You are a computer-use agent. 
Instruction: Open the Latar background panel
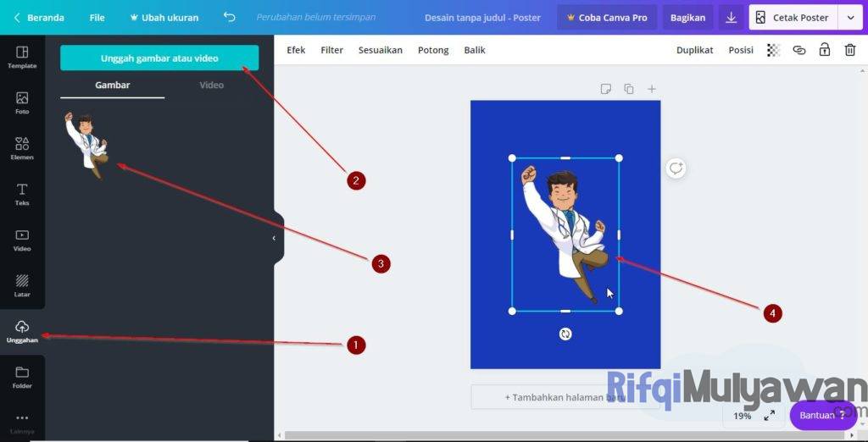point(22,286)
